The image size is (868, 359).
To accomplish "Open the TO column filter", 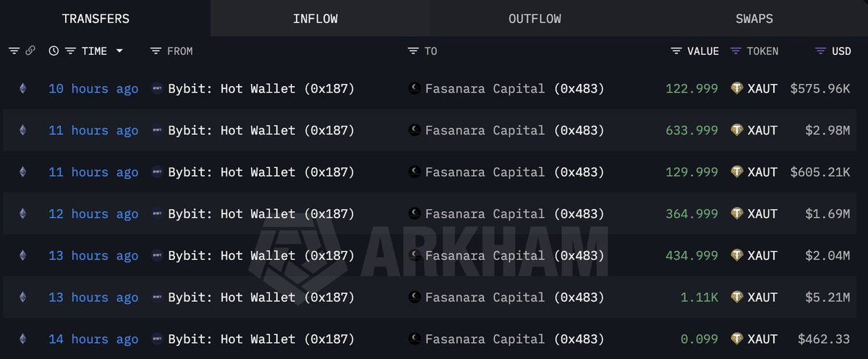I will click(413, 51).
